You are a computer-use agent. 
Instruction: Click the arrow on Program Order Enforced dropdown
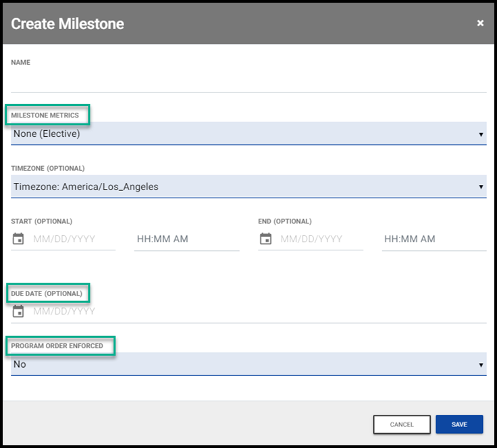[x=481, y=365]
